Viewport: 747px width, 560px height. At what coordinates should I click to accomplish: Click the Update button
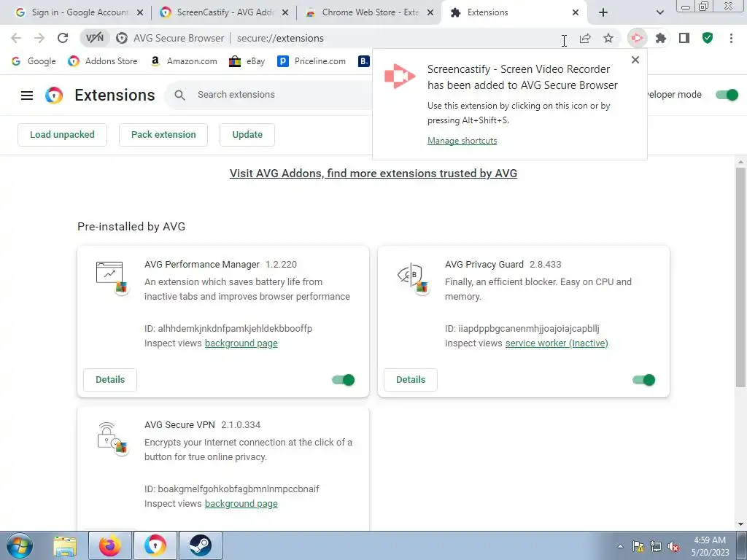[247, 135]
